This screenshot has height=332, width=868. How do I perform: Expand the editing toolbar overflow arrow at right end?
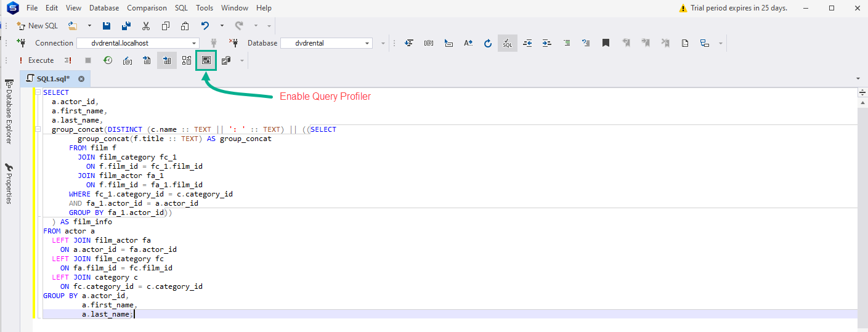(721, 43)
